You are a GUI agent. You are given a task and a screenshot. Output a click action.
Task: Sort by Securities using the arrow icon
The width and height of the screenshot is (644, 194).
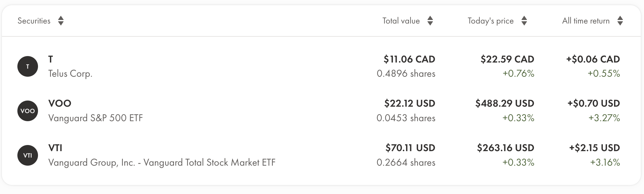[61, 21]
